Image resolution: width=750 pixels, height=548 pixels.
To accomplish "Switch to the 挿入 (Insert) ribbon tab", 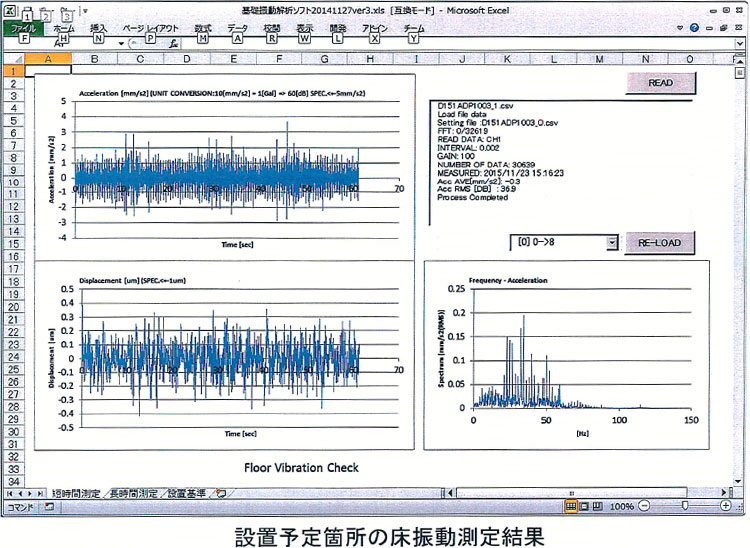I will pyautogui.click(x=98, y=30).
